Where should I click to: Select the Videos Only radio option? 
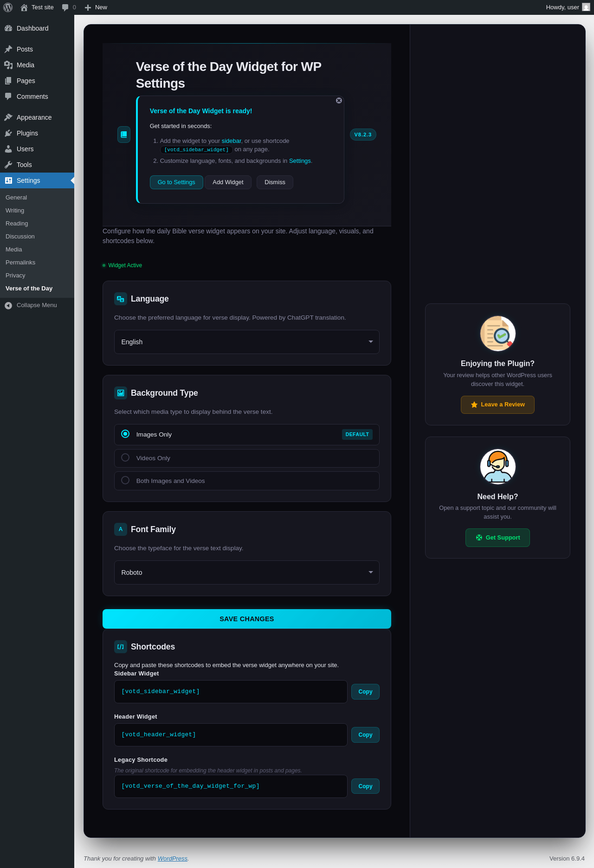[125, 457]
